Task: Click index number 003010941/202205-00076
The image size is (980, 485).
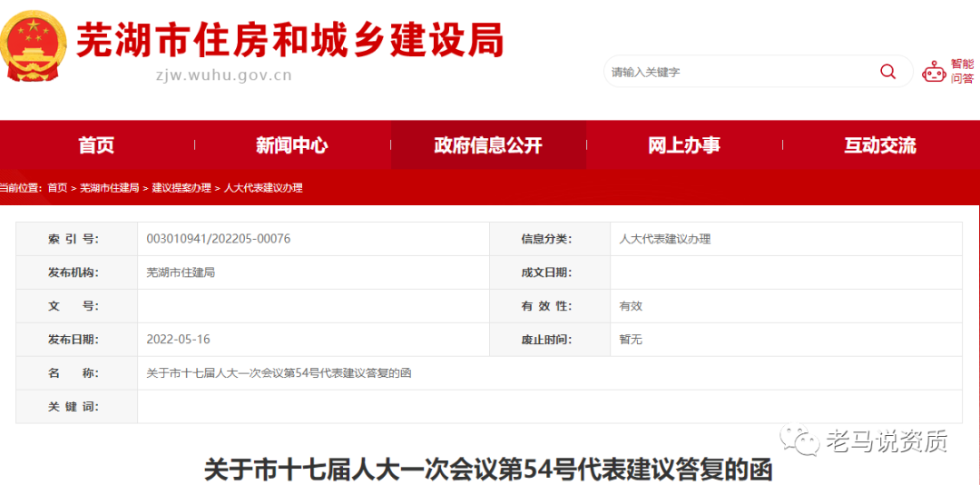Action: 218,239
